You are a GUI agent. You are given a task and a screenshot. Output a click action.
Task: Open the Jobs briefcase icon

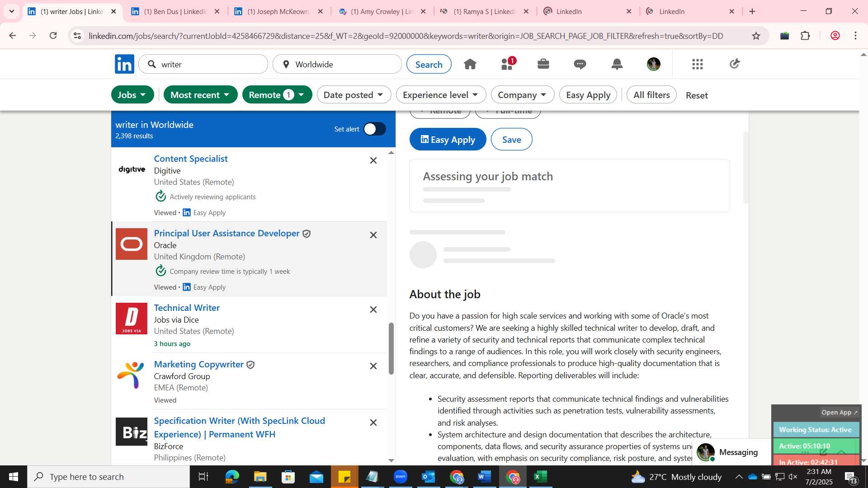[543, 64]
